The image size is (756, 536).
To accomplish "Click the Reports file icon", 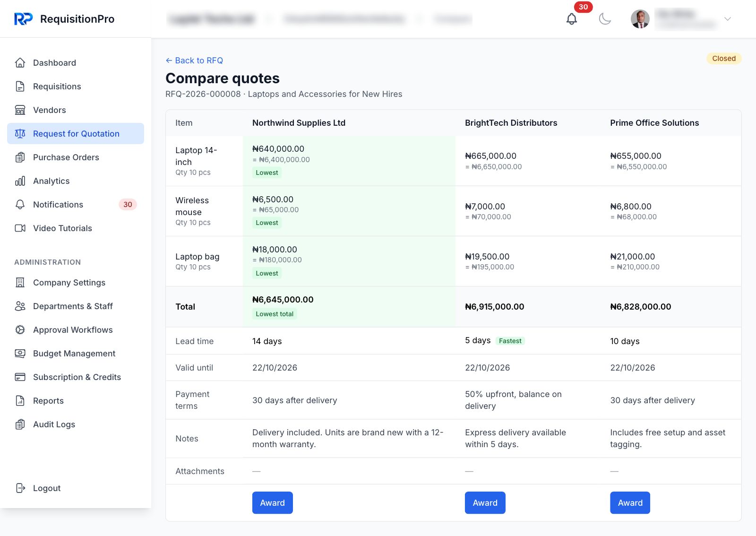I will point(20,401).
